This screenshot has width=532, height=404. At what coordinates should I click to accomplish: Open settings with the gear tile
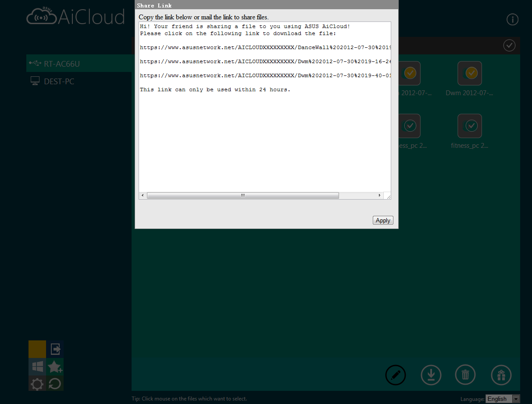point(37,384)
